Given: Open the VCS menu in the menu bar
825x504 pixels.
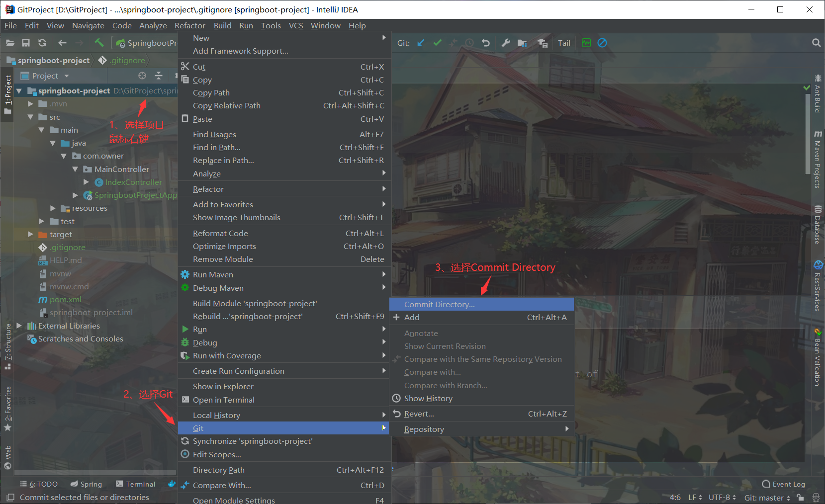Looking at the screenshot, I should (296, 25).
